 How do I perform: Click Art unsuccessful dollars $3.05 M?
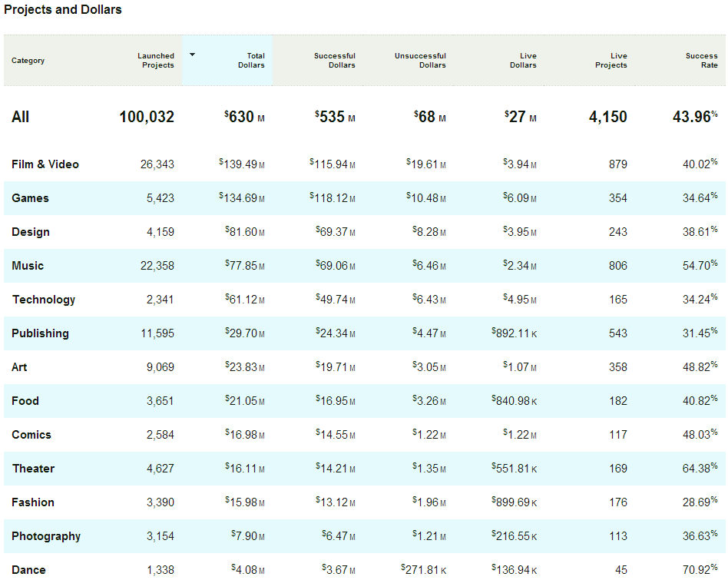tap(429, 367)
